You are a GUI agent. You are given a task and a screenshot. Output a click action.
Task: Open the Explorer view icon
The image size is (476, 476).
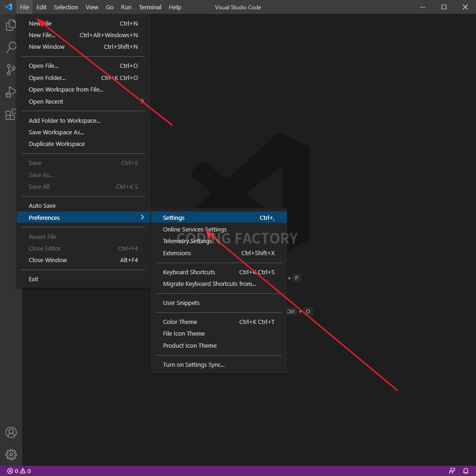(11, 25)
